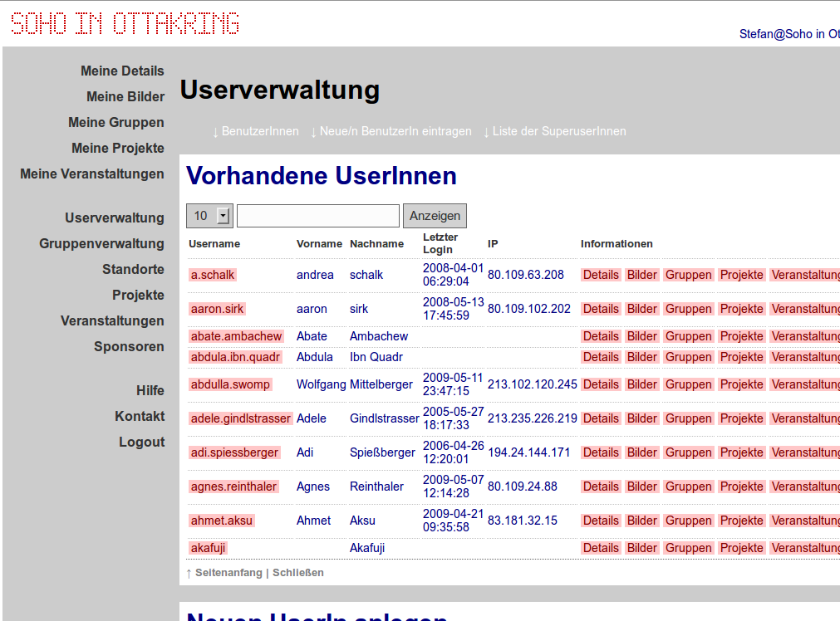Open Details for user aaron.sirk

click(601, 308)
